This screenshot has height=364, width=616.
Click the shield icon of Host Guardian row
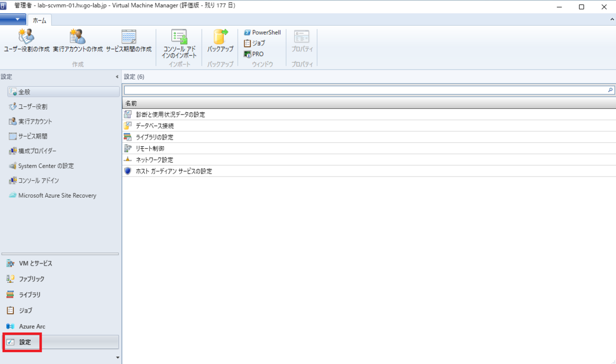(128, 171)
